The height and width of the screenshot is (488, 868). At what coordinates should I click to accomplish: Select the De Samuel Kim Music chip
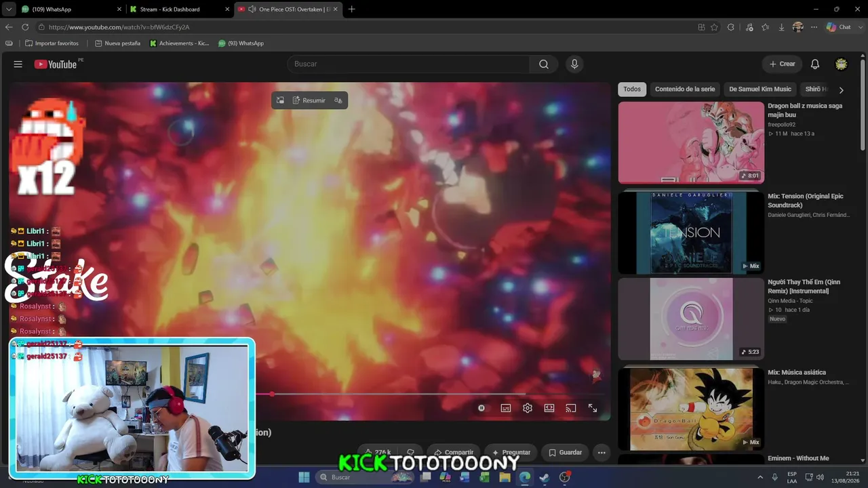click(x=760, y=89)
